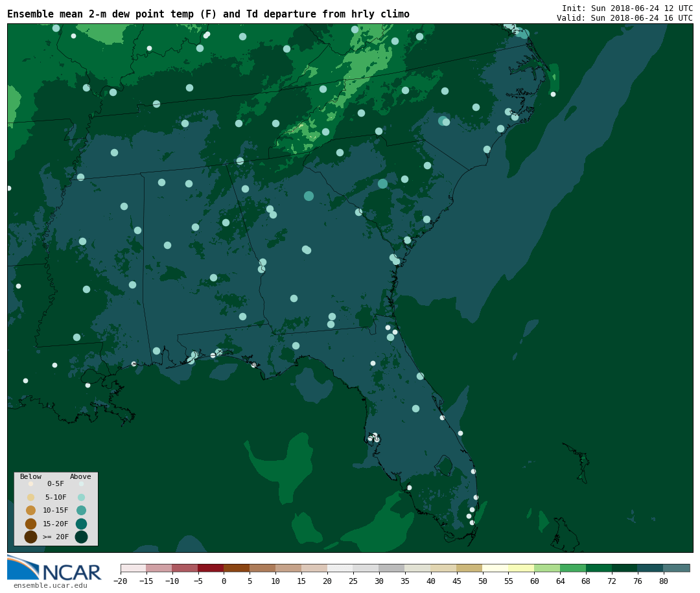Pick the colorbar swatch between -20 and -15
This screenshot has height=593, width=700.
133,568
